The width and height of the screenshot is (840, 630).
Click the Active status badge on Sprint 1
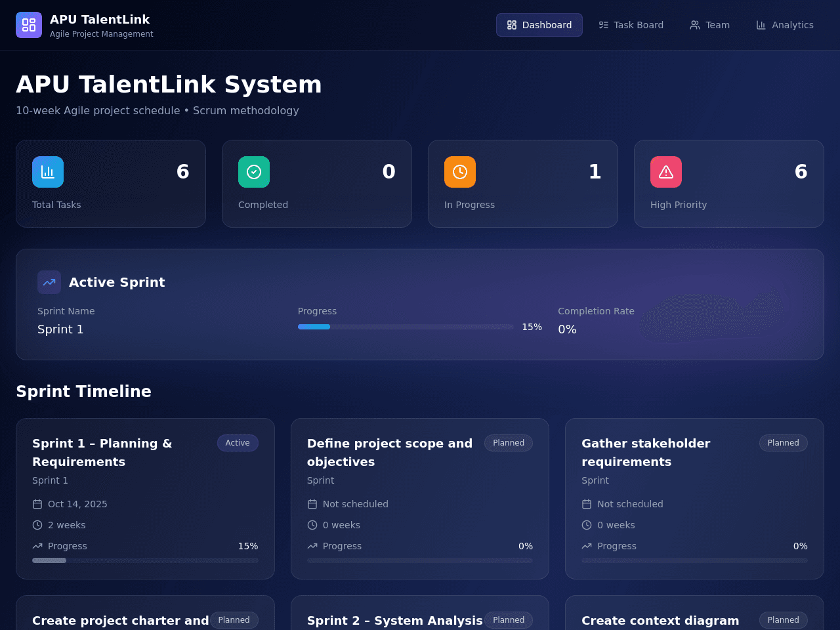(238, 443)
